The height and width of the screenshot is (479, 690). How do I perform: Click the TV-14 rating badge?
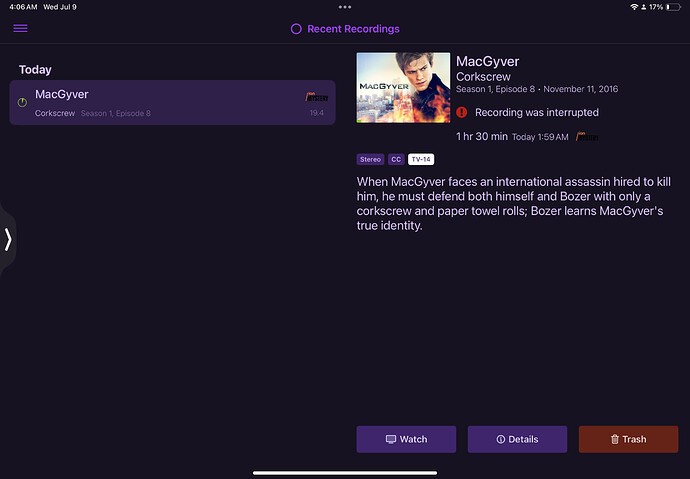[421, 159]
